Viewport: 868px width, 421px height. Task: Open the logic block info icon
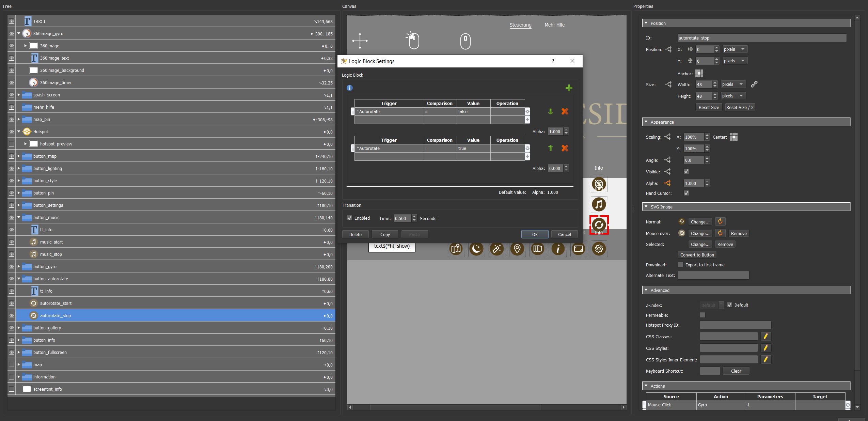point(349,88)
